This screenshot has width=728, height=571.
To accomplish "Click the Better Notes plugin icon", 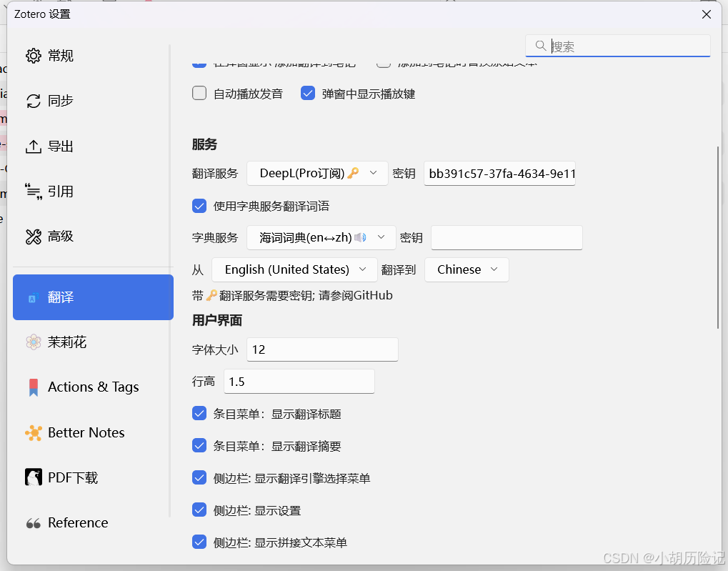I will (32, 432).
